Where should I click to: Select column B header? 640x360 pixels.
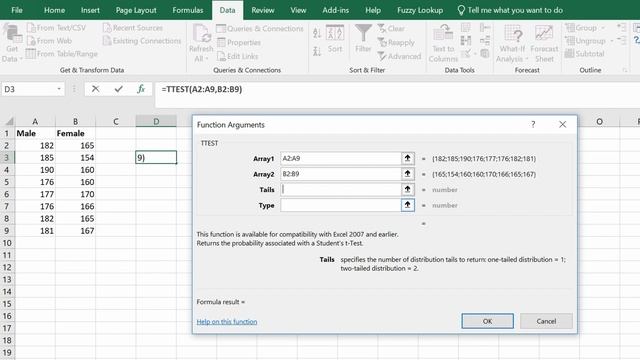(x=76, y=121)
